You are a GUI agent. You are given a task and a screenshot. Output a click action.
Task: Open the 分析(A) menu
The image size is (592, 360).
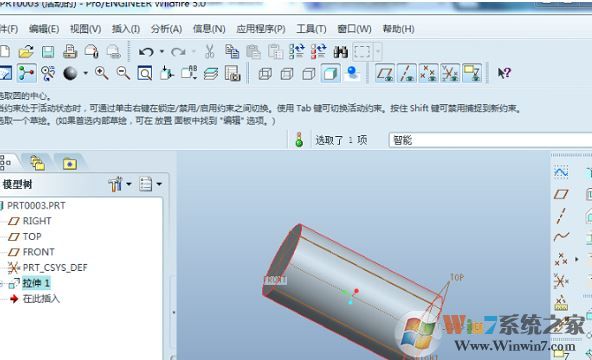[166, 29]
